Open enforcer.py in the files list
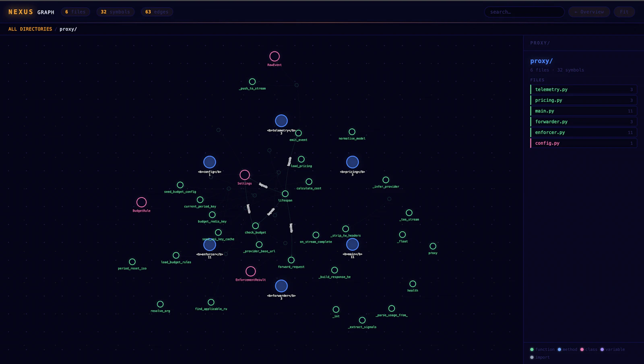Screen dimensions: 644x364 [x=584, y=132]
